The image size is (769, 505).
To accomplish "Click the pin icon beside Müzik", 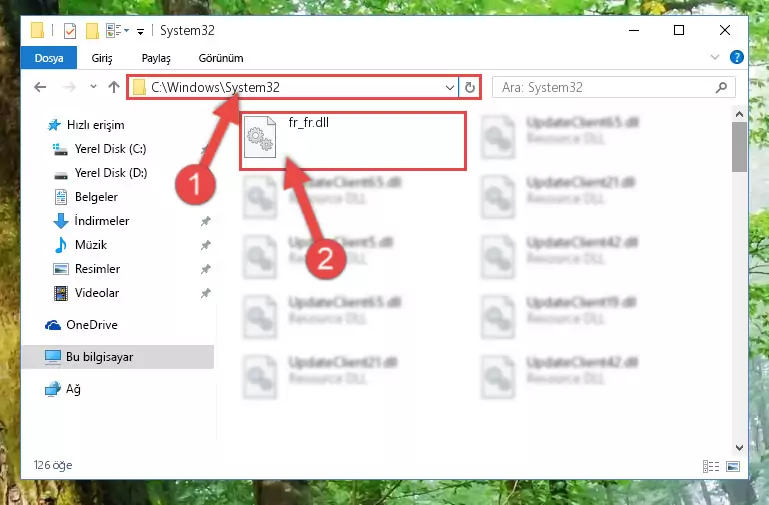I will [205, 245].
